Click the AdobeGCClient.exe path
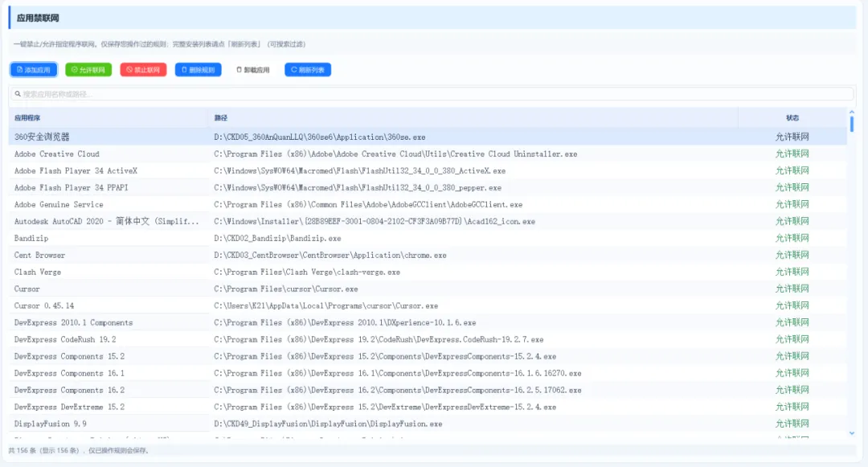The image size is (868, 467). click(368, 205)
